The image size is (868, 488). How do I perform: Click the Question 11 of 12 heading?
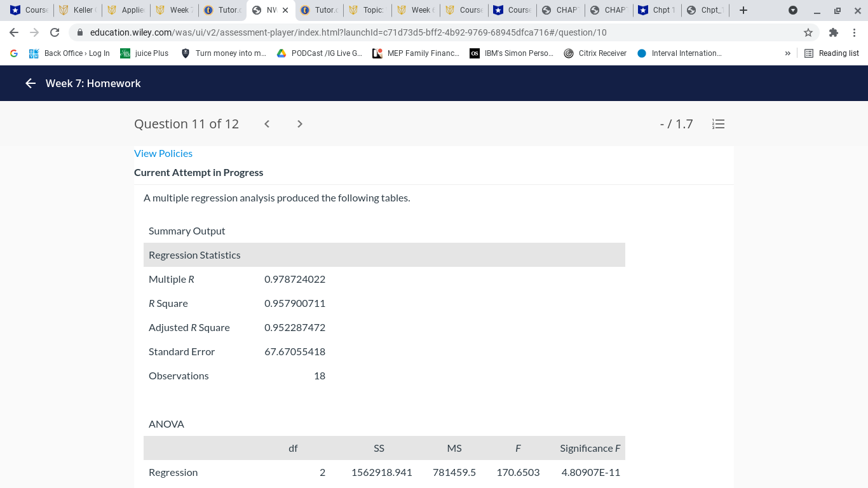point(186,124)
